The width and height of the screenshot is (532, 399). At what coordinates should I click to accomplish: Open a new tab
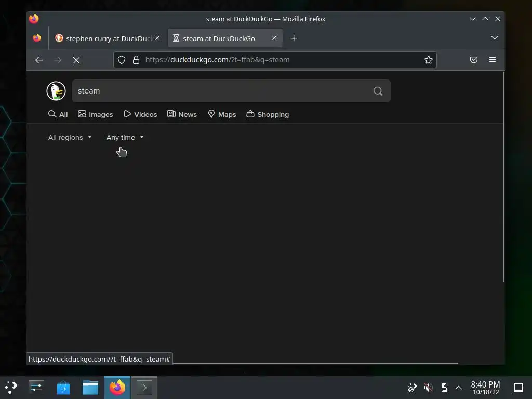click(x=294, y=38)
